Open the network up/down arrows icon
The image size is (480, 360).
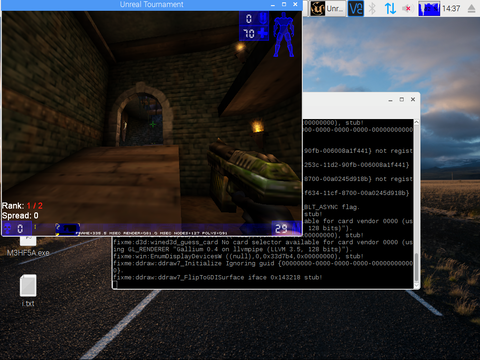(390, 8)
